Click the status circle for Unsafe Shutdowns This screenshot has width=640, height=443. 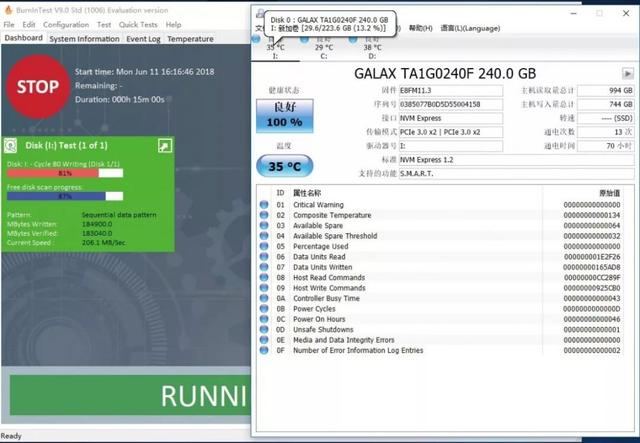click(264, 329)
